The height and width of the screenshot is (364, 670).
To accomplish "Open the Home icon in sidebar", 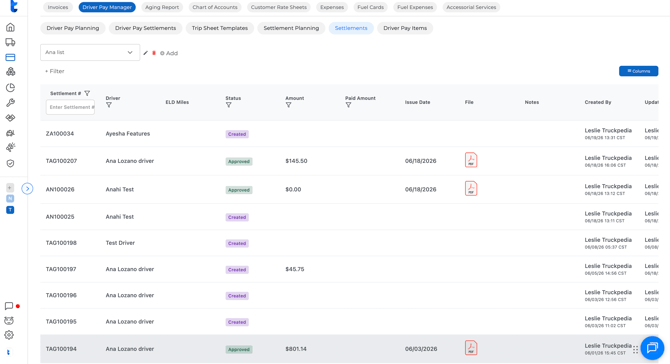I will click(10, 27).
